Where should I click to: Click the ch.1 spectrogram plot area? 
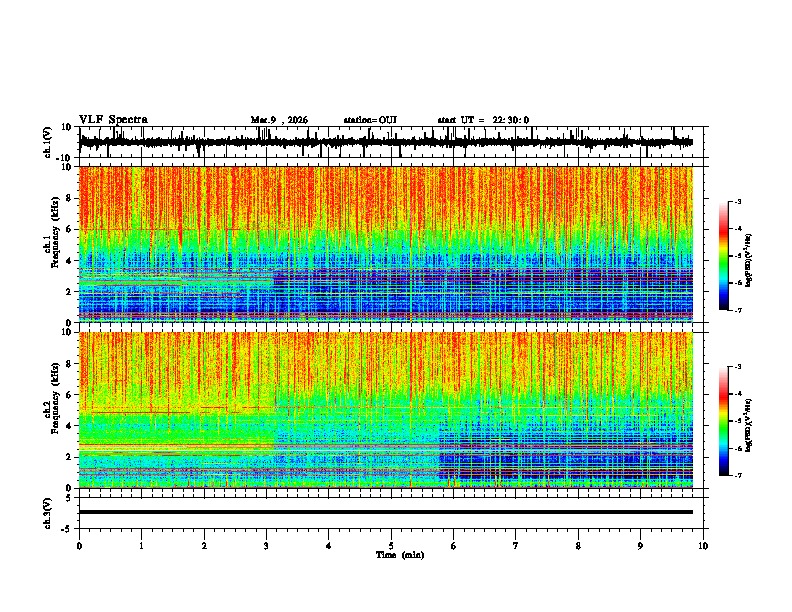(x=386, y=244)
